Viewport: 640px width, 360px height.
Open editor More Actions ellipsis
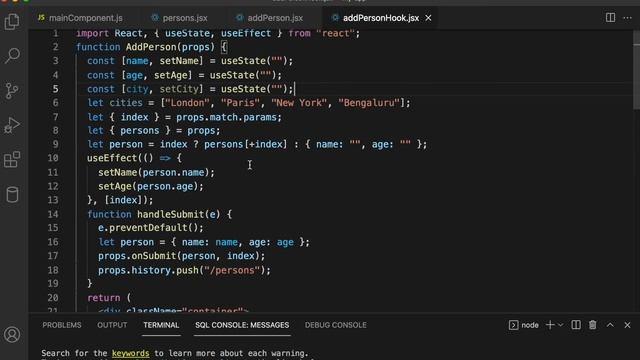click(627, 18)
